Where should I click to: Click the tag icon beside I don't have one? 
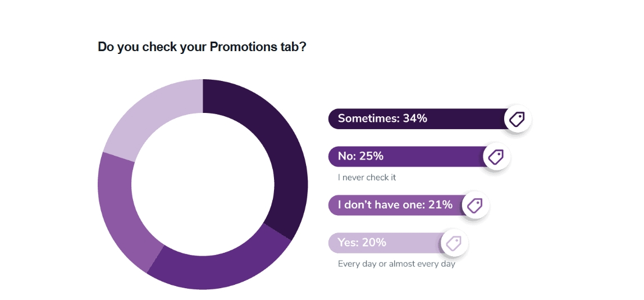[475, 205]
